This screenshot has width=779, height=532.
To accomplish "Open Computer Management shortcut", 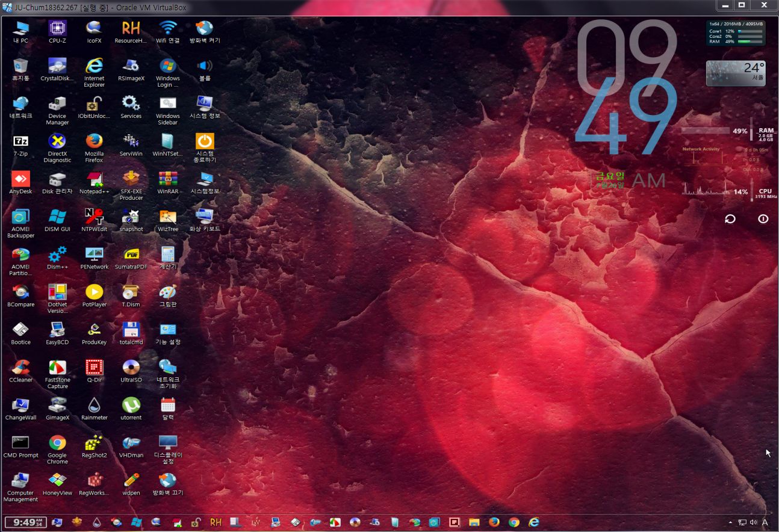I will (20, 487).
